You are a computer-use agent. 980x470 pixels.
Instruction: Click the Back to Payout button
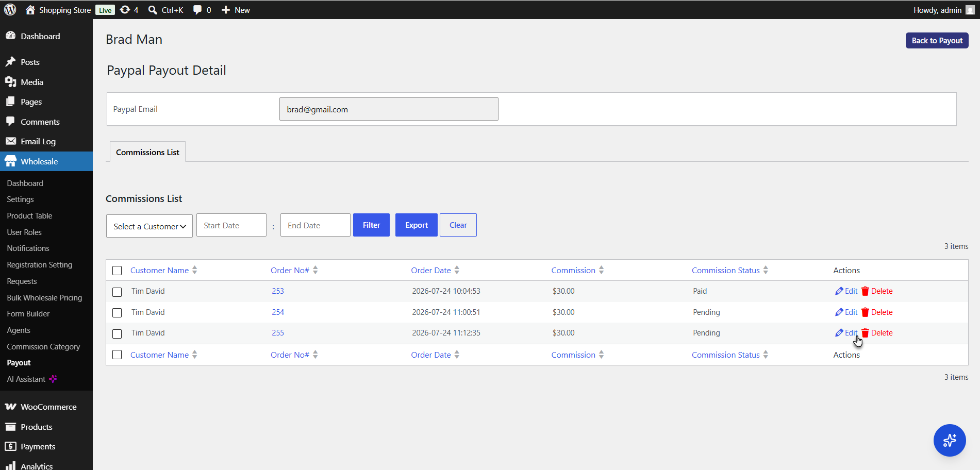point(937,41)
